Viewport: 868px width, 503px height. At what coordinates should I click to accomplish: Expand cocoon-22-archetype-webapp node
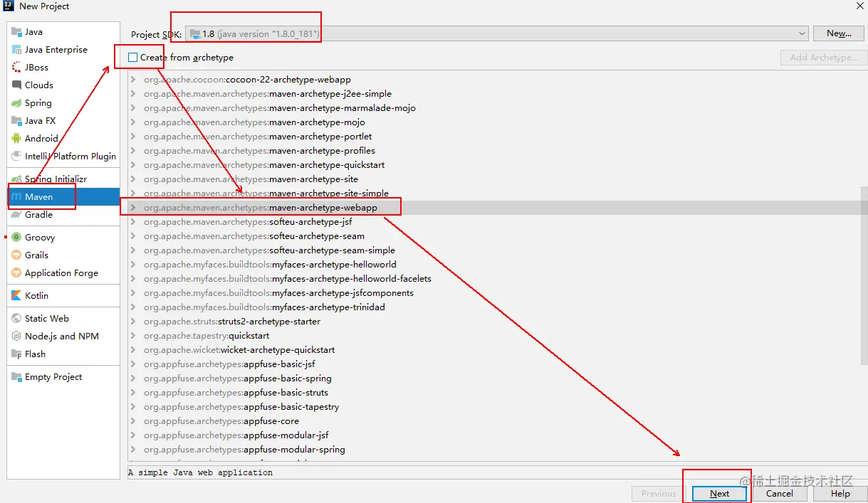(x=133, y=80)
